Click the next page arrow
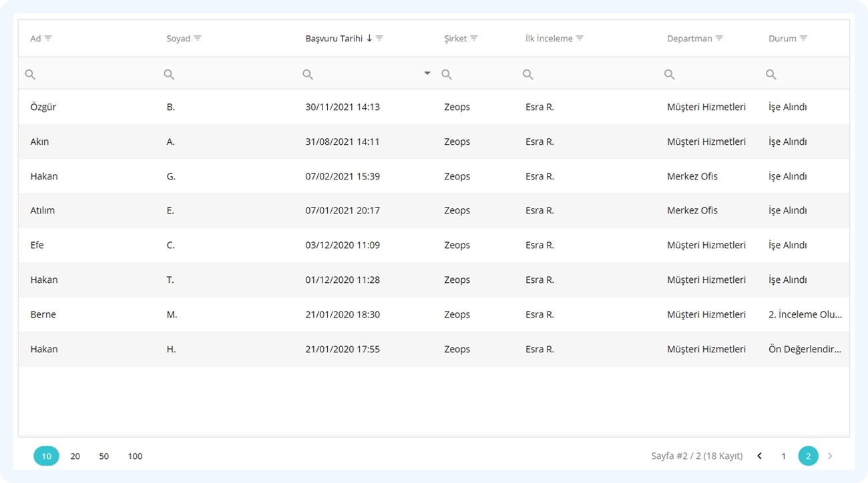The height and width of the screenshot is (483, 868). click(x=830, y=456)
